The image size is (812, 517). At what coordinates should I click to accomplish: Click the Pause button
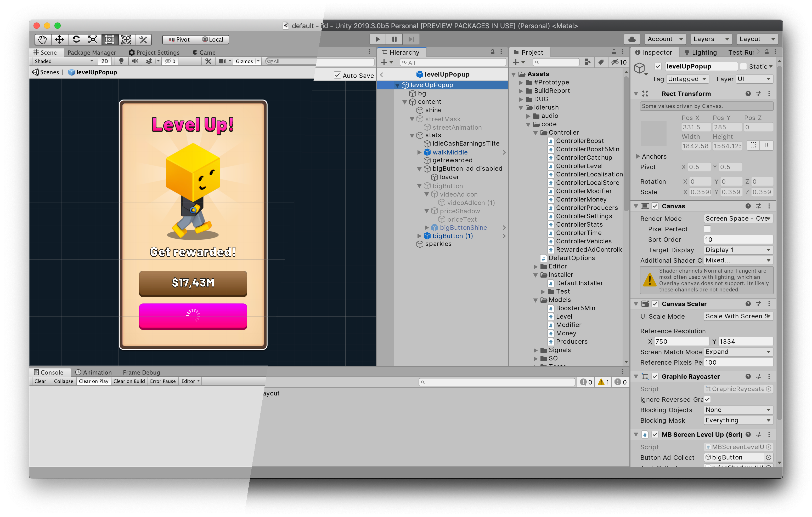pos(394,39)
